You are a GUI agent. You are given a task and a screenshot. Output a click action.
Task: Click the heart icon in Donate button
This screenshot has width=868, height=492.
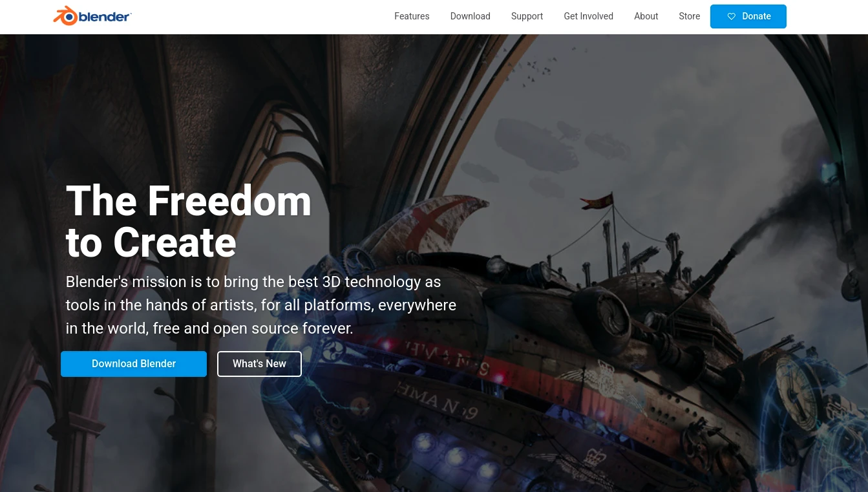(732, 17)
